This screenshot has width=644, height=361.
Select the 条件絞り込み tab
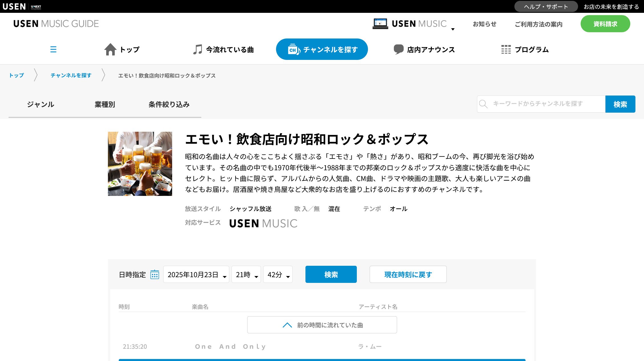pyautogui.click(x=169, y=104)
